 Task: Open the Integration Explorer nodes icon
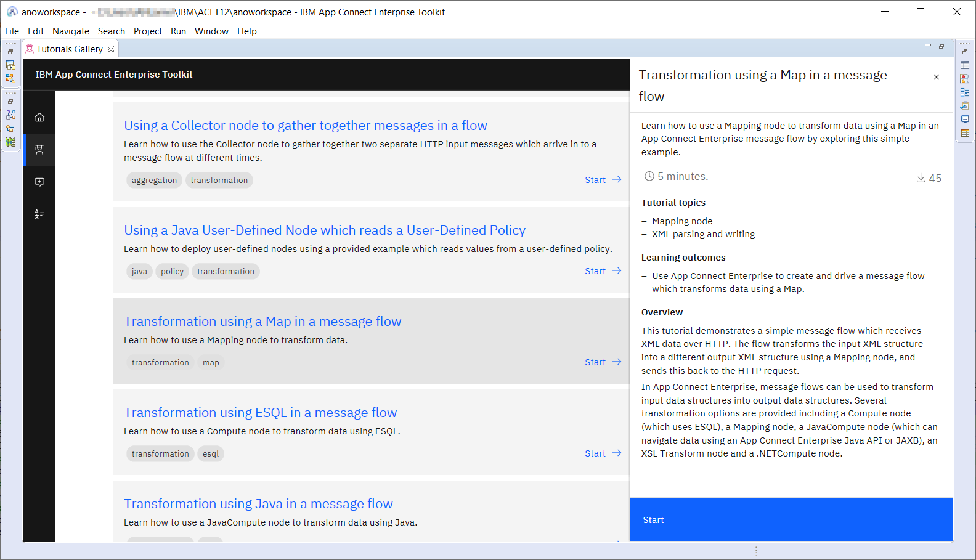(10, 115)
